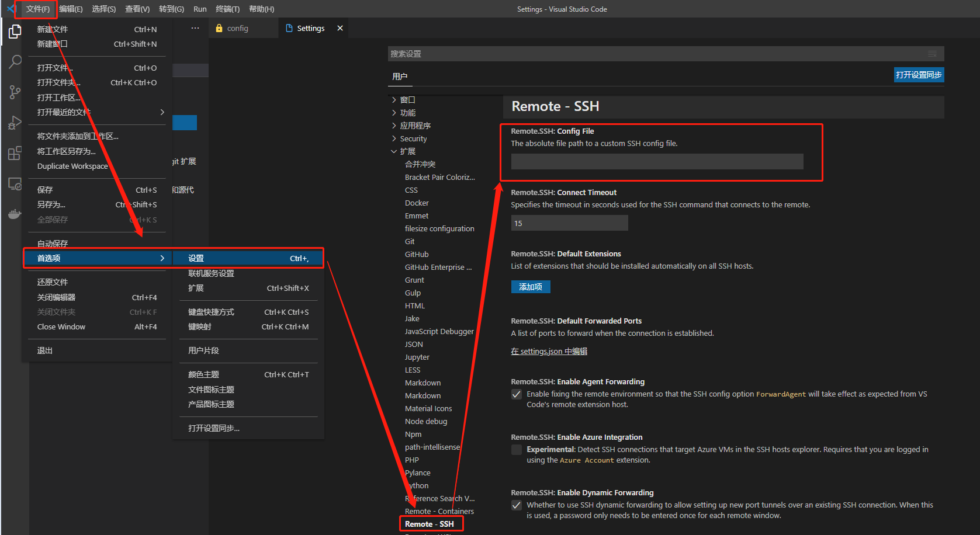Click the lock icon on config tab

(x=219, y=28)
